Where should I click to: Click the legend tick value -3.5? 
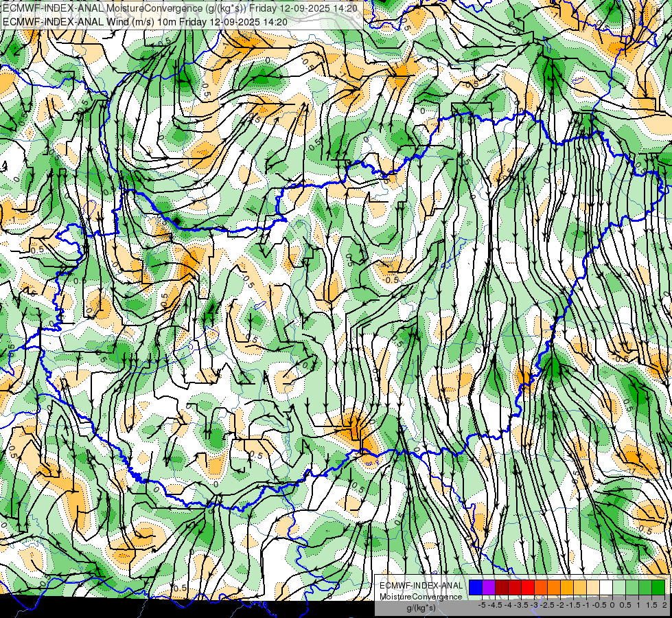click(521, 605)
